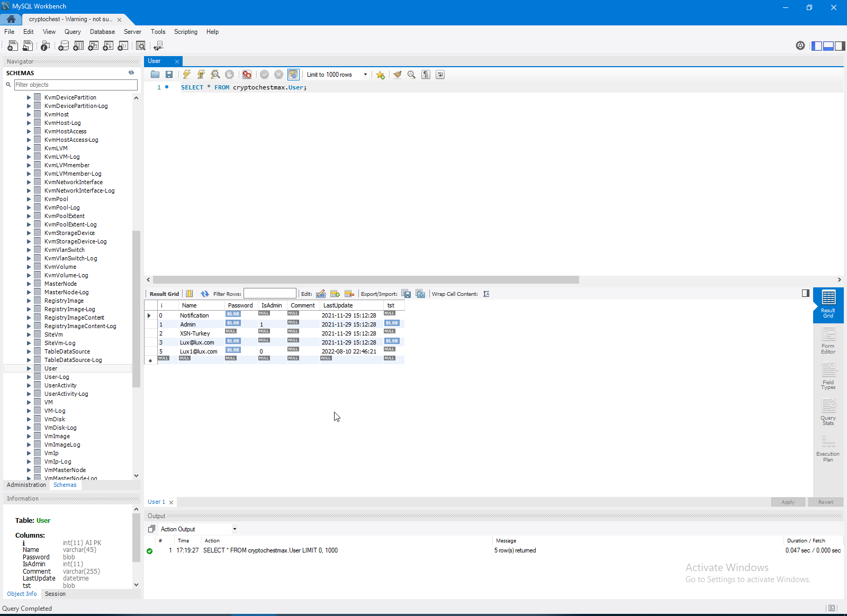Refresh the result grid data
Screen dimensions: 847x616
[x=205, y=294]
